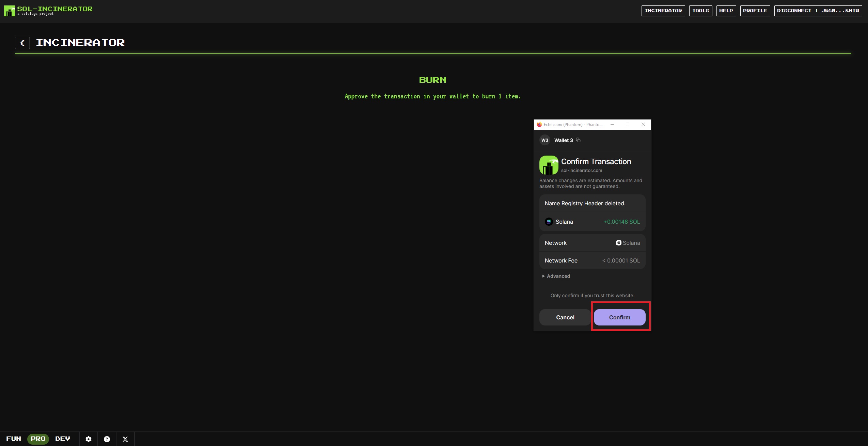
Task: Click the back arrow beside Incinerator heading
Action: click(x=22, y=43)
